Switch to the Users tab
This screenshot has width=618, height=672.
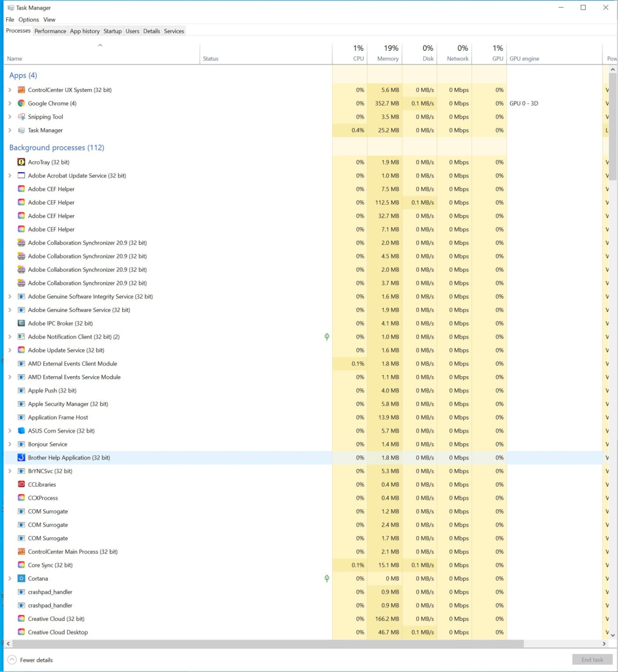click(132, 31)
